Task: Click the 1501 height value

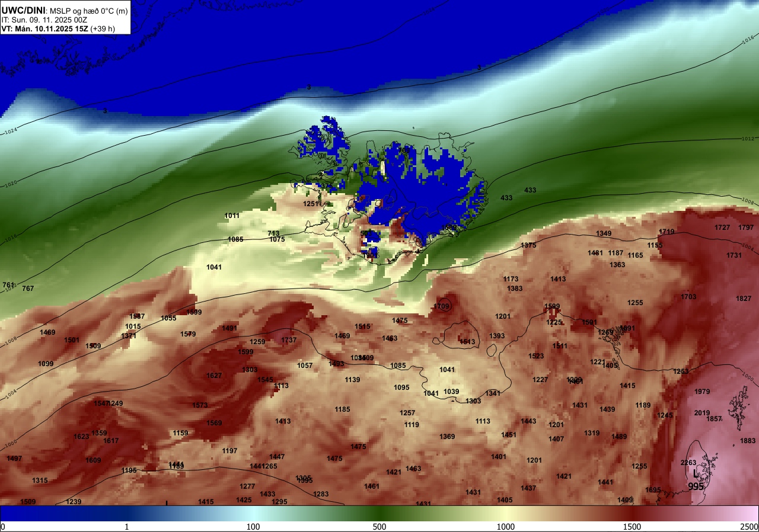Action: tap(72, 340)
